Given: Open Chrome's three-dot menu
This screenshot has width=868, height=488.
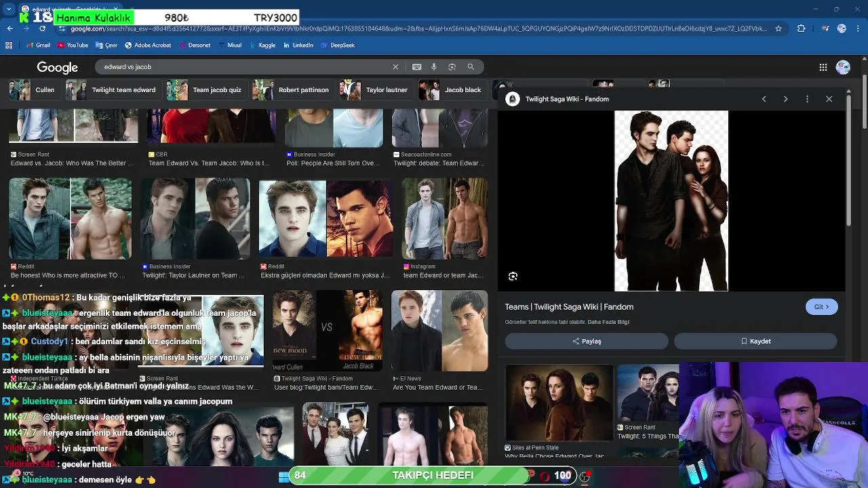Looking at the screenshot, I should 859,28.
